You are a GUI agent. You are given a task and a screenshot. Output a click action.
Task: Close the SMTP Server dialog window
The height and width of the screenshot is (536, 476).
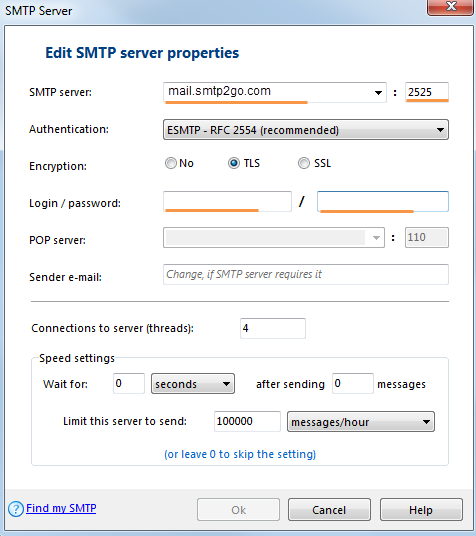click(451, 6)
